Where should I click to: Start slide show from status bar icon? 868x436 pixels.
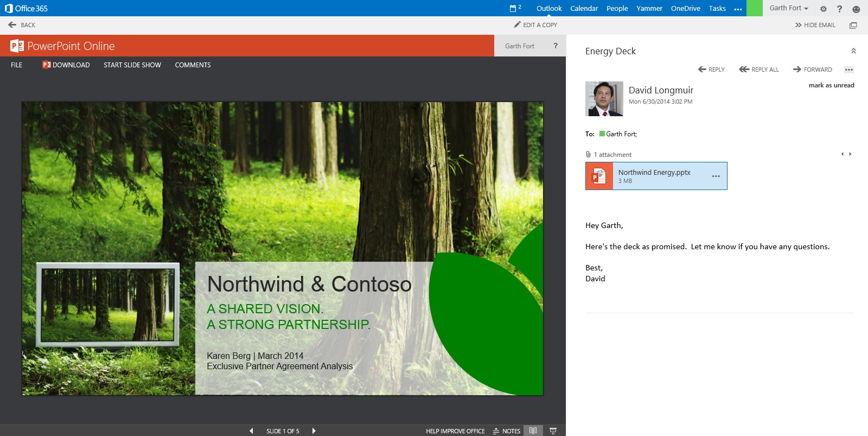click(x=553, y=431)
